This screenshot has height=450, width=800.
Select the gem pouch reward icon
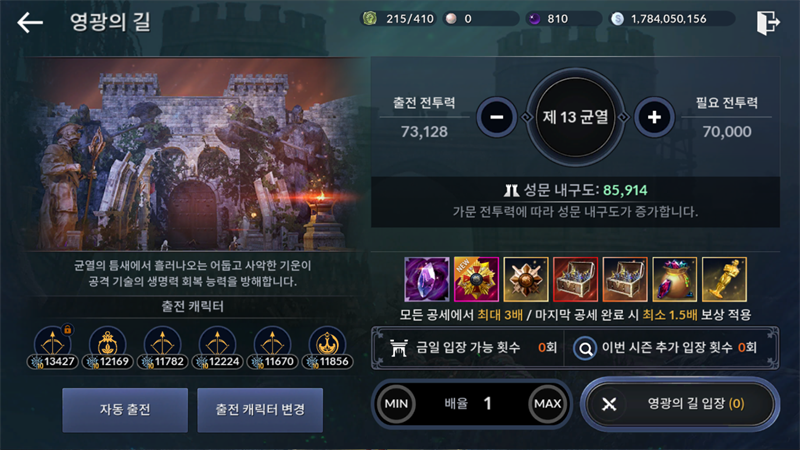674,279
